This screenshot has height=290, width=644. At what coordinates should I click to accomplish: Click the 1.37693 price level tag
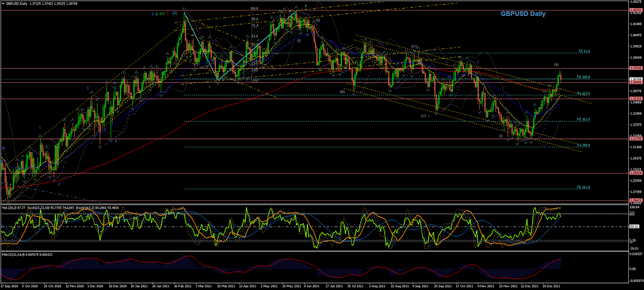coord(635,68)
